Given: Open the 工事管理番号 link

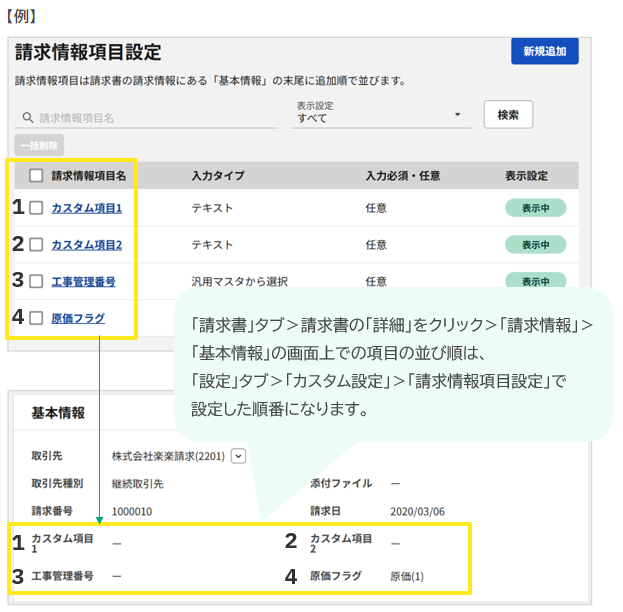Looking at the screenshot, I should 83,281.
